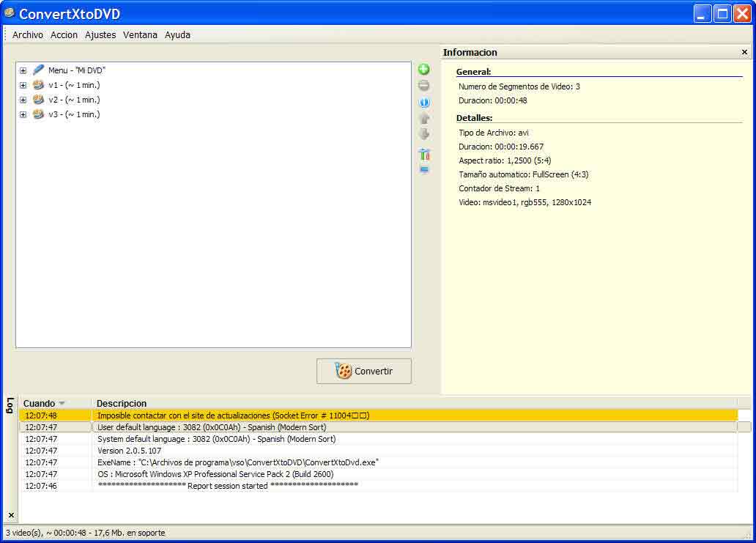Click the "Aspect ratio: 1,2500 (5:4)" line

click(x=505, y=160)
